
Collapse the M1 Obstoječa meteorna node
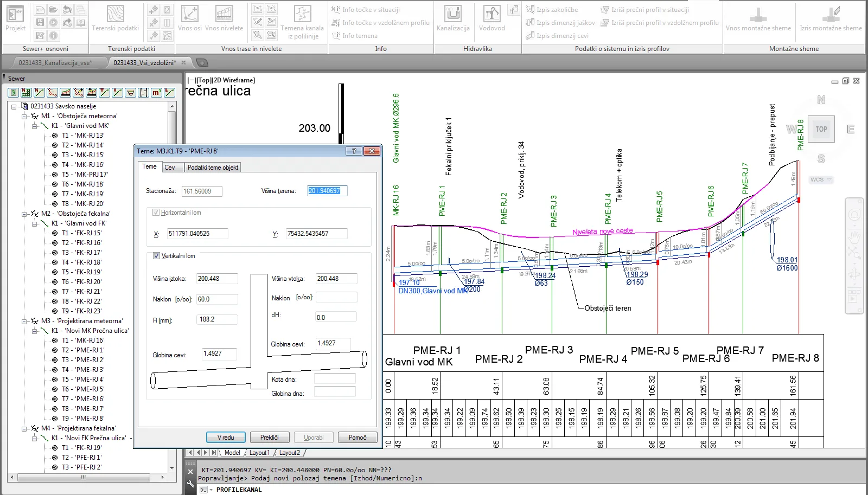(24, 116)
